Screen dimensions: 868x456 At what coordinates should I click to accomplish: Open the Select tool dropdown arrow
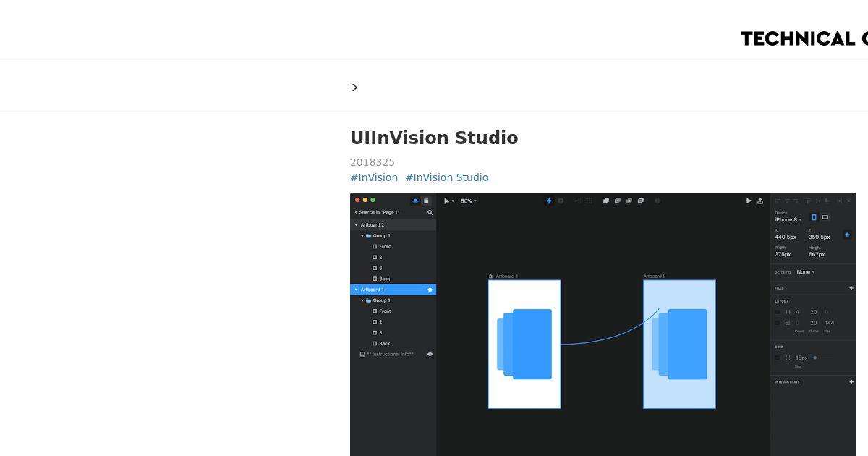(x=454, y=201)
